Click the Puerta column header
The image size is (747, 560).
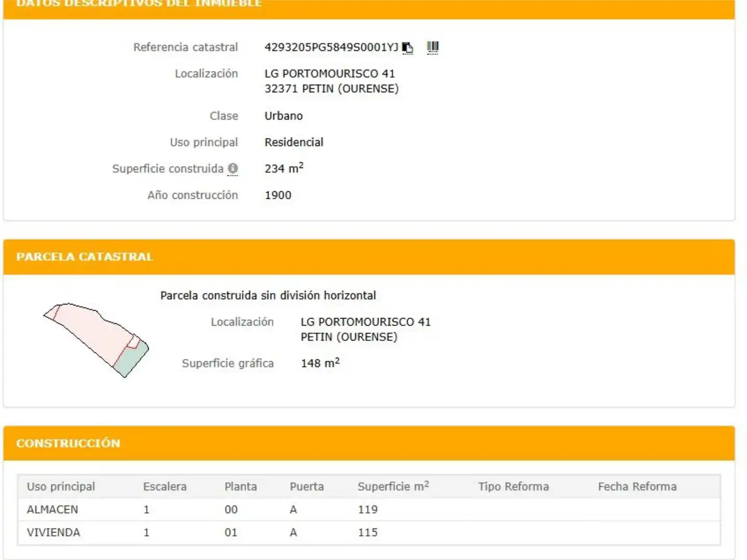point(307,486)
